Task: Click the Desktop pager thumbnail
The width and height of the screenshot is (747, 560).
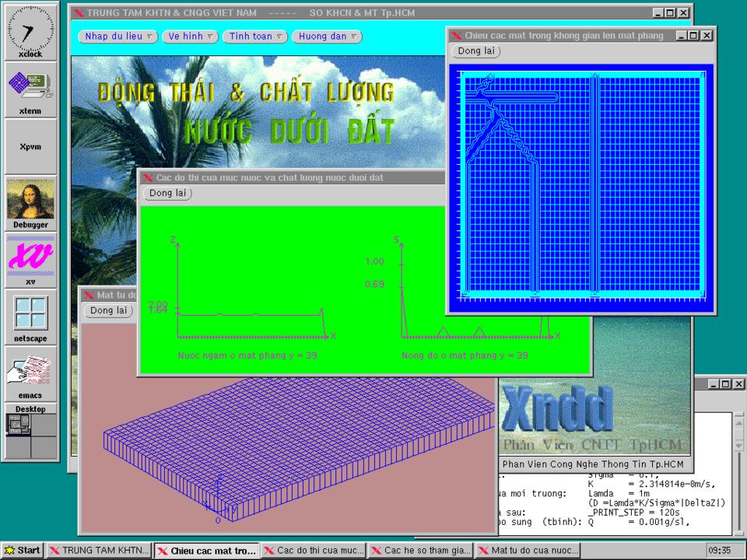Action: click(x=30, y=436)
